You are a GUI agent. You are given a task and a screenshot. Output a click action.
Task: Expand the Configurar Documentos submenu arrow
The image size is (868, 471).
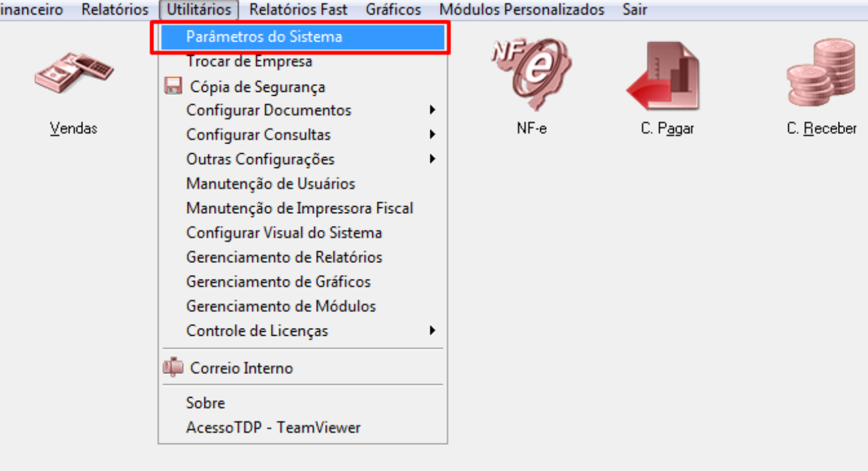pyautogui.click(x=432, y=110)
